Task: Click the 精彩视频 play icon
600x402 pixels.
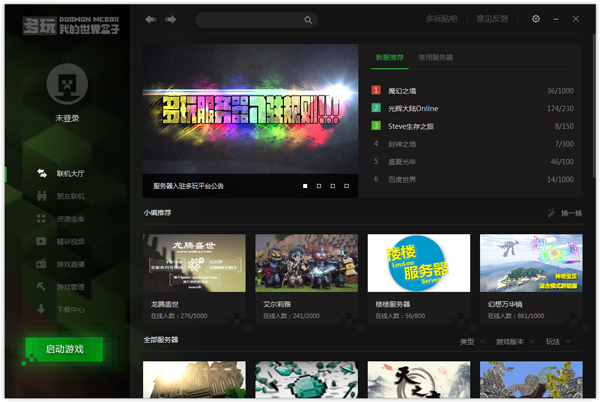Action: point(41,241)
